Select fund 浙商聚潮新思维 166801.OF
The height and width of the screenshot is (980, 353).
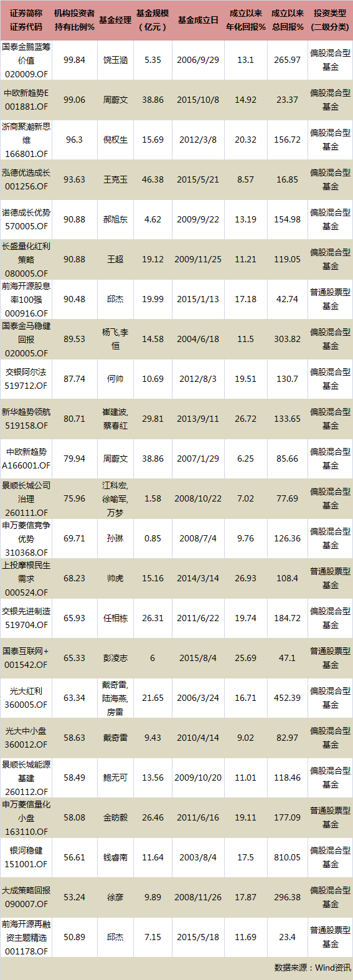(26, 140)
